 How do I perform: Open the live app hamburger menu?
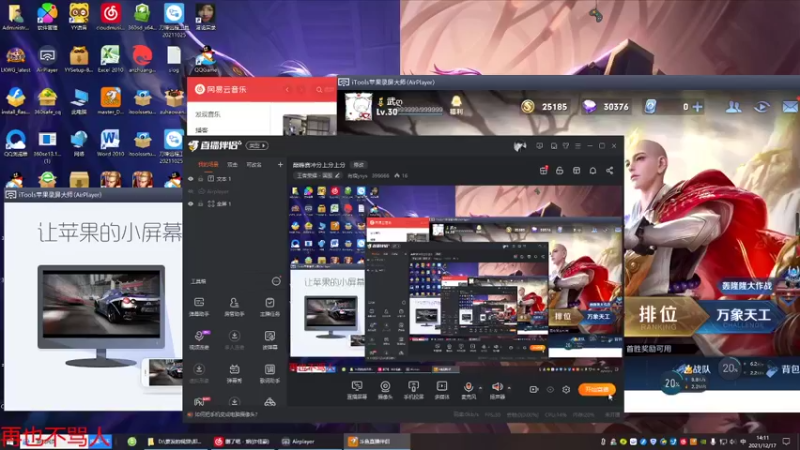pos(578,146)
